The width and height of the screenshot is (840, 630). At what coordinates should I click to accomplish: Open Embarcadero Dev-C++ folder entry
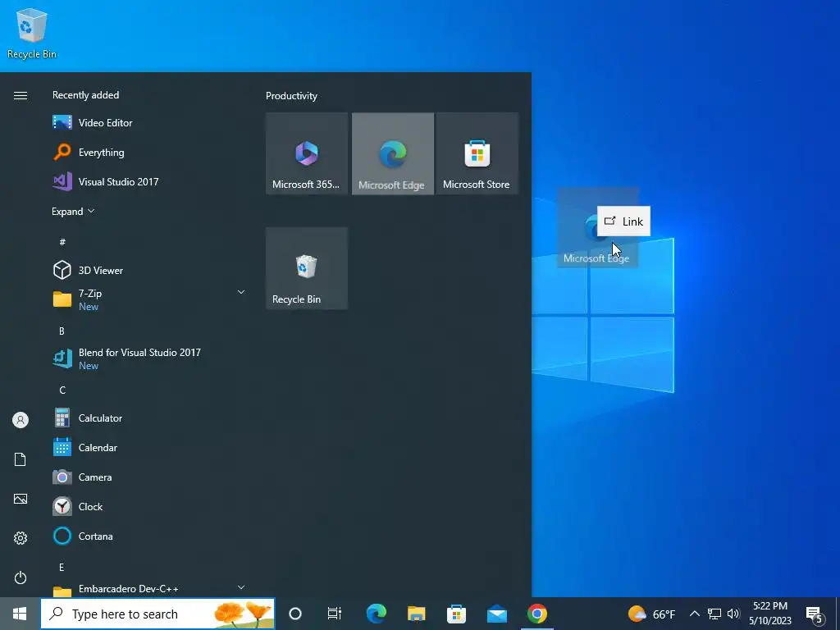(x=149, y=589)
